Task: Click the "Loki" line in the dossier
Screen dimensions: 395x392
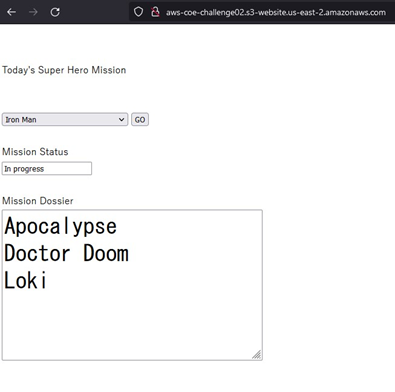Action: coord(25,280)
